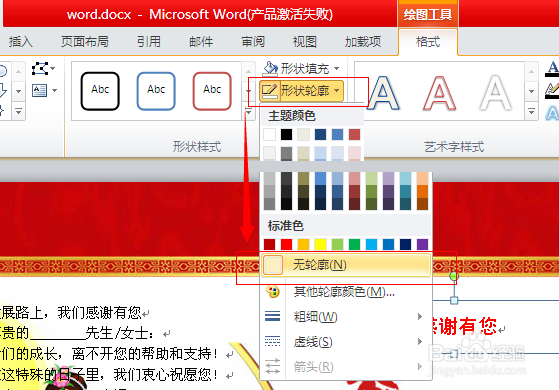Choose the white faded WordArt A style
Screen dimensions: 559x390
pos(496,93)
